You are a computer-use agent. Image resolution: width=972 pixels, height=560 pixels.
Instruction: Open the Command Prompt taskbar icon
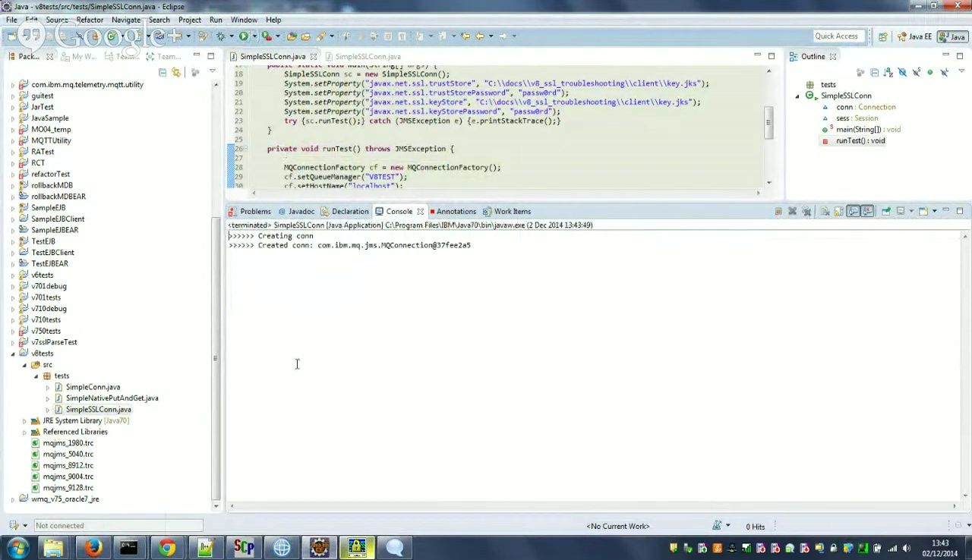[x=128, y=547]
